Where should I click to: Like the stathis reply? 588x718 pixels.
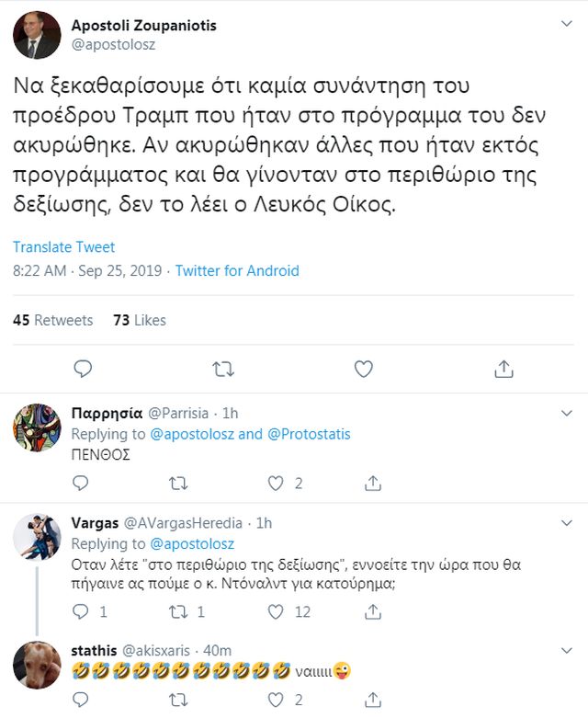[x=276, y=699]
